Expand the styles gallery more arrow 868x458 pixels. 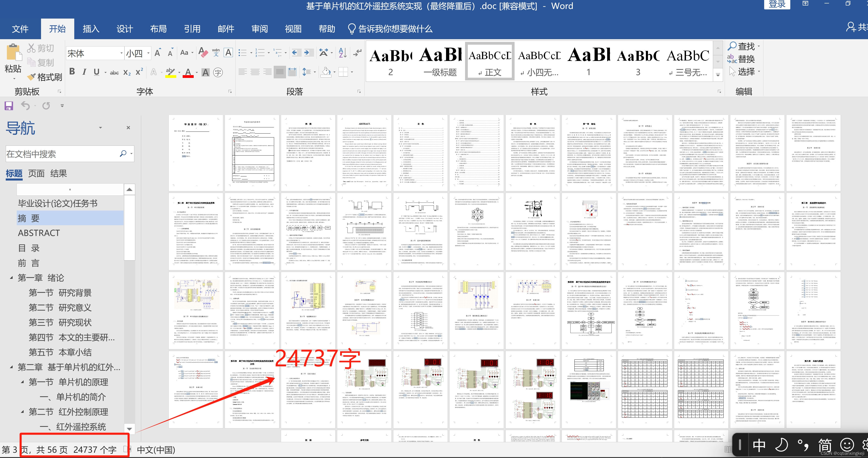click(718, 75)
